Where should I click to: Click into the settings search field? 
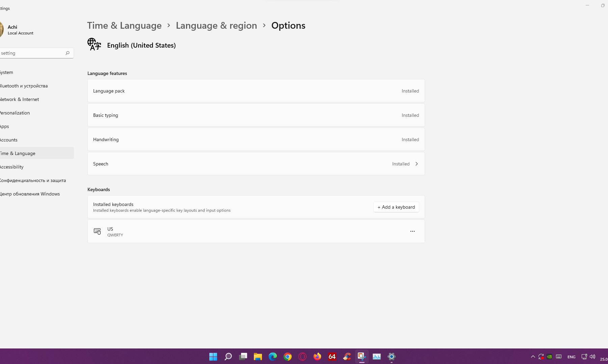(32, 53)
